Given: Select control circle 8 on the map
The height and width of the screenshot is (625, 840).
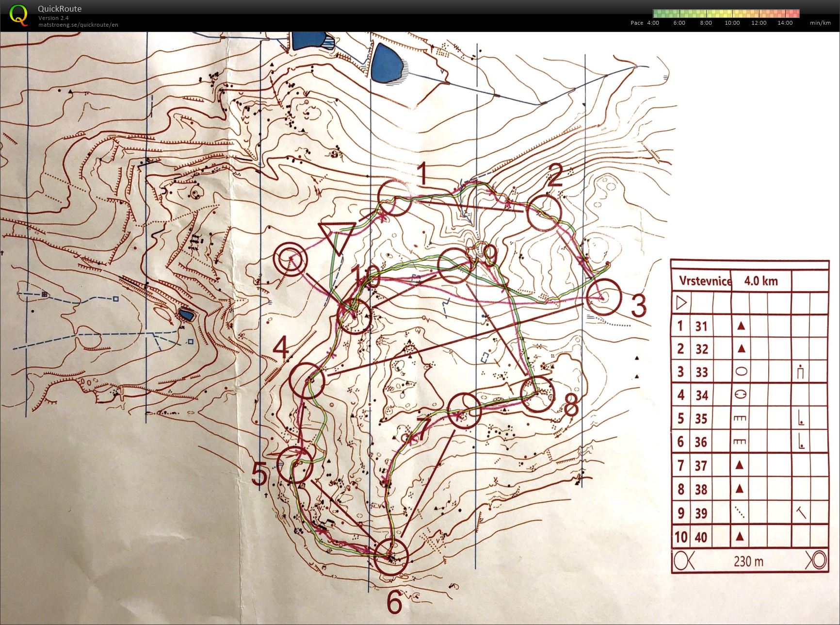Looking at the screenshot, I should [537, 395].
